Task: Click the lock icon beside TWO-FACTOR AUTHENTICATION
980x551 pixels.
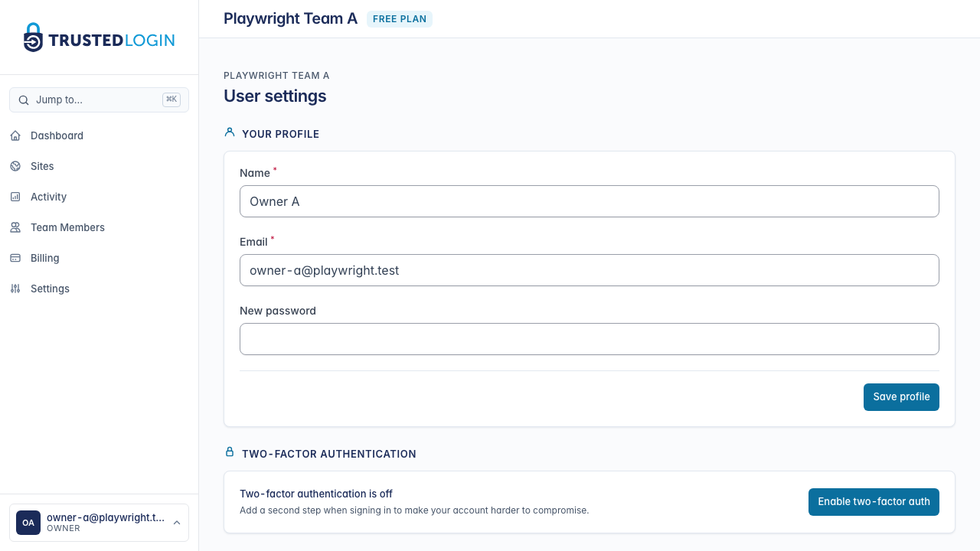Action: point(229,452)
